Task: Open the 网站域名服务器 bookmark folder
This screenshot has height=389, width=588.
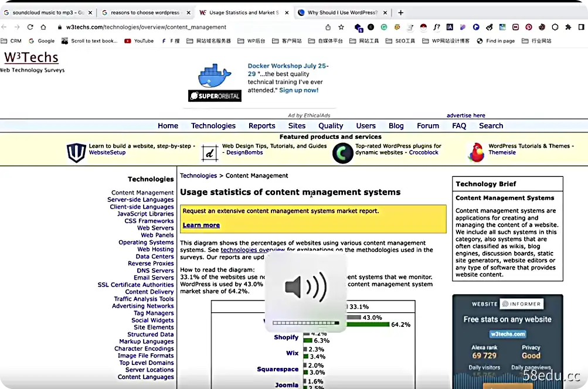Action: pyautogui.click(x=209, y=41)
